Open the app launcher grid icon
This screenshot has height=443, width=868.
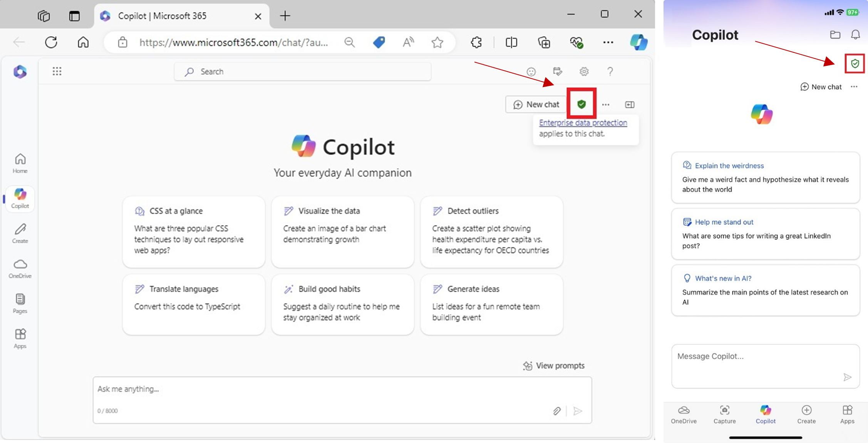pyautogui.click(x=57, y=71)
